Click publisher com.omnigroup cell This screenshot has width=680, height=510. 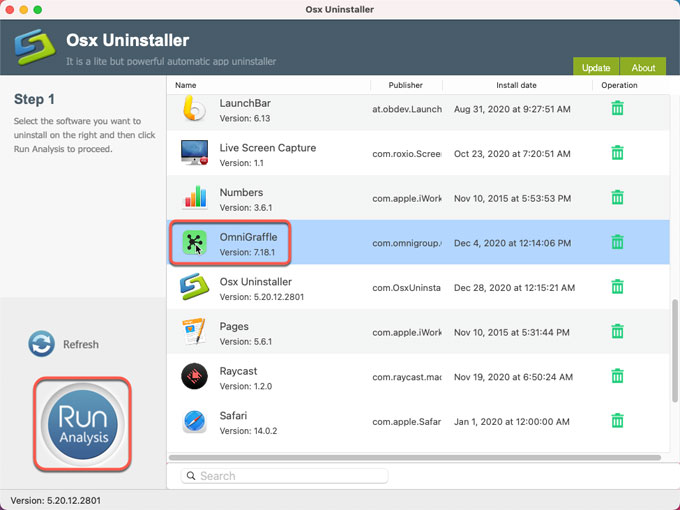pos(407,243)
